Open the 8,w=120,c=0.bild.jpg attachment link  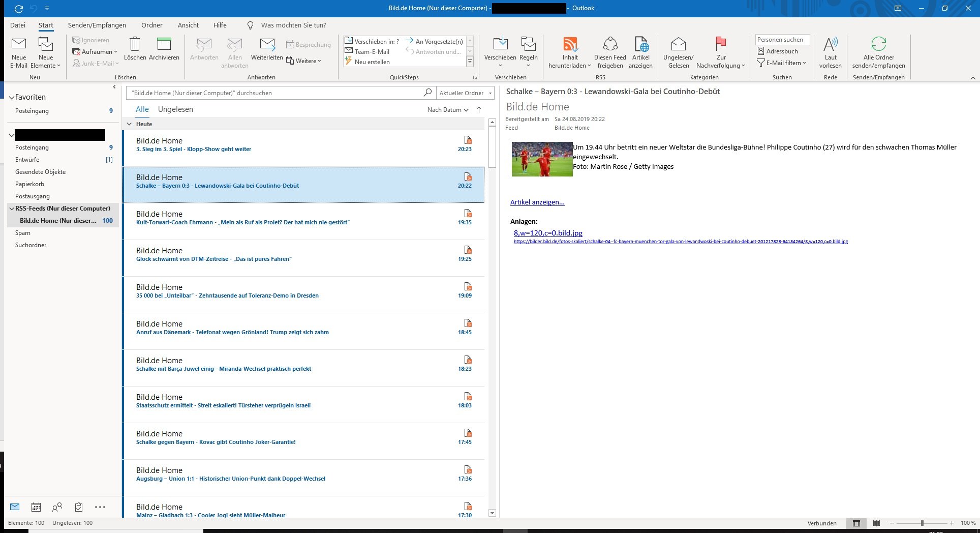(548, 233)
